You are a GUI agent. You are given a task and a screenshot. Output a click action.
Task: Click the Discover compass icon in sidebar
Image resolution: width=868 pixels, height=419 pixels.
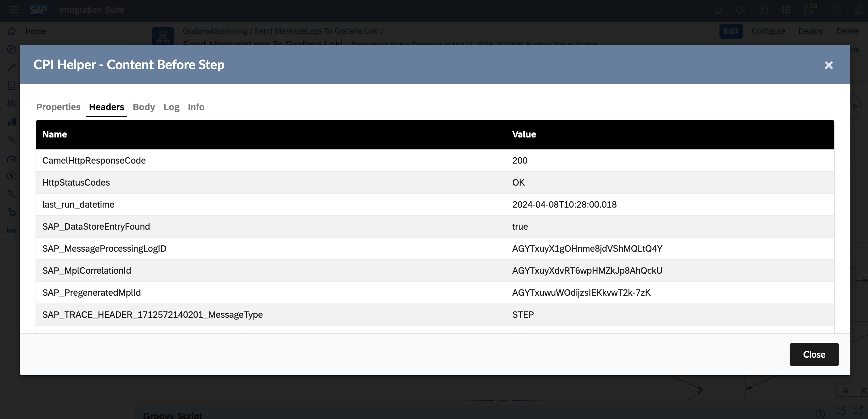[12, 49]
